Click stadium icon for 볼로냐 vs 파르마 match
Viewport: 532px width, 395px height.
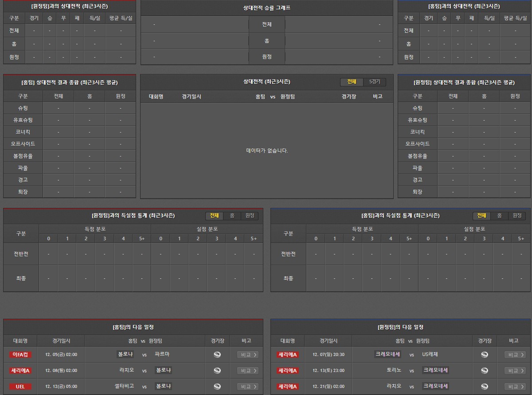[217, 355]
